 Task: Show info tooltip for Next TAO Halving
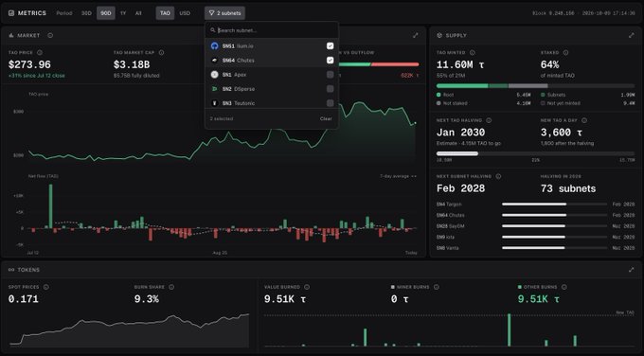tap(489, 120)
